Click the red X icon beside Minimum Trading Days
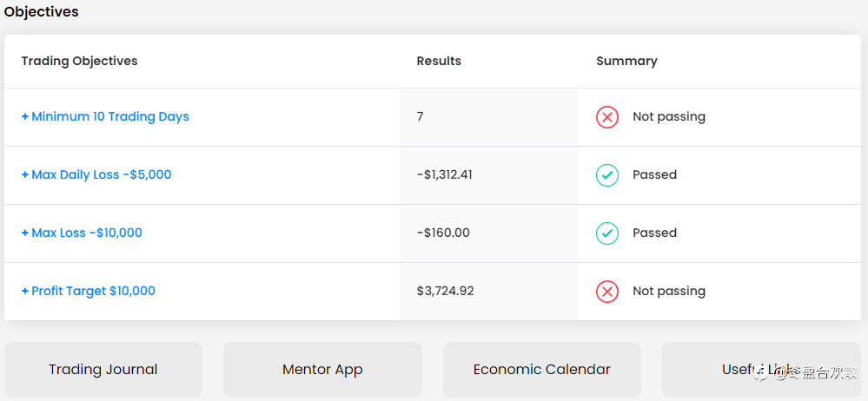Screen dimensions: 868x401 [x=606, y=116]
